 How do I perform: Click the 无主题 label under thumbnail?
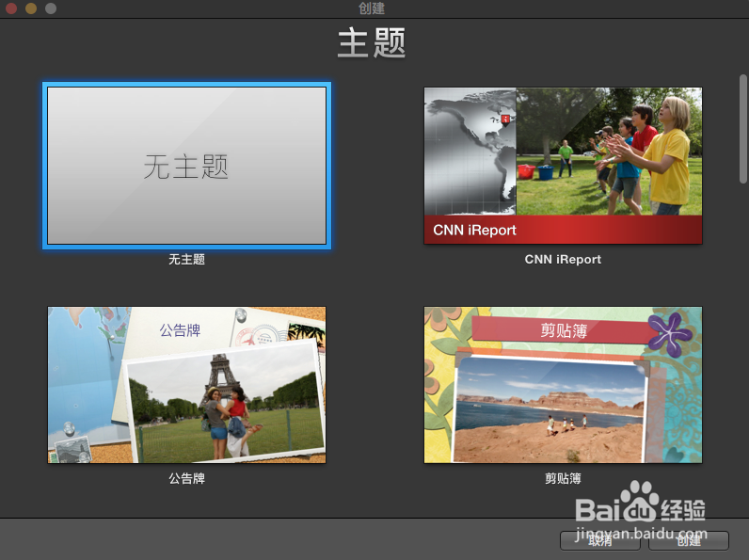[x=186, y=260]
